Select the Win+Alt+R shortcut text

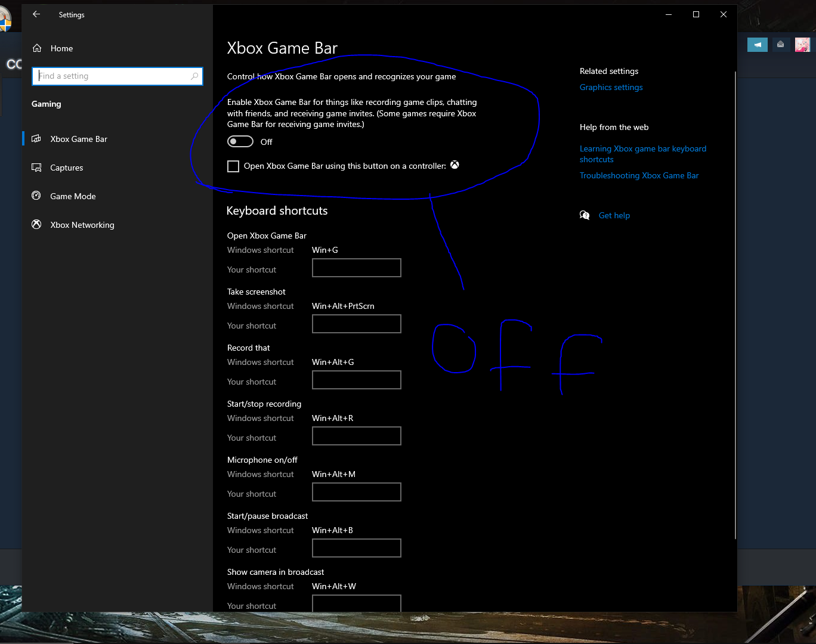[x=333, y=418]
